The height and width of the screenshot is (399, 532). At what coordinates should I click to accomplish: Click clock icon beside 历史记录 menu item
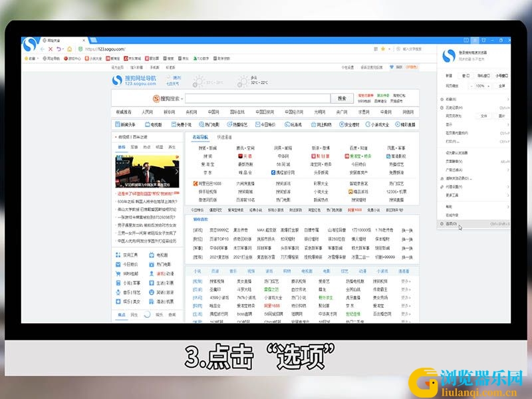click(442, 108)
